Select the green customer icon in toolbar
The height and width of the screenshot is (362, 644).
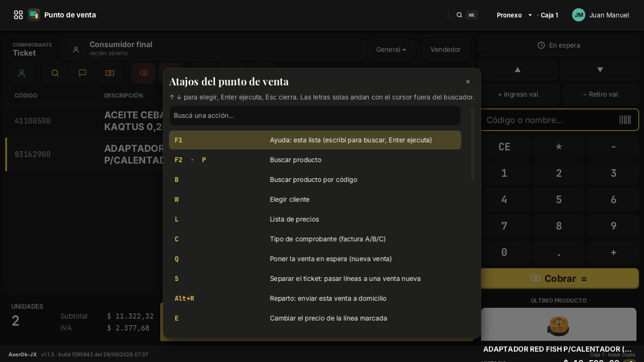coord(22,73)
